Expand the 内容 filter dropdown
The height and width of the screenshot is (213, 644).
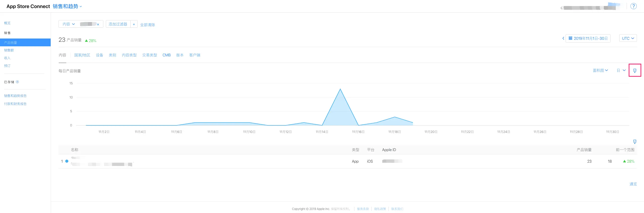pos(69,24)
